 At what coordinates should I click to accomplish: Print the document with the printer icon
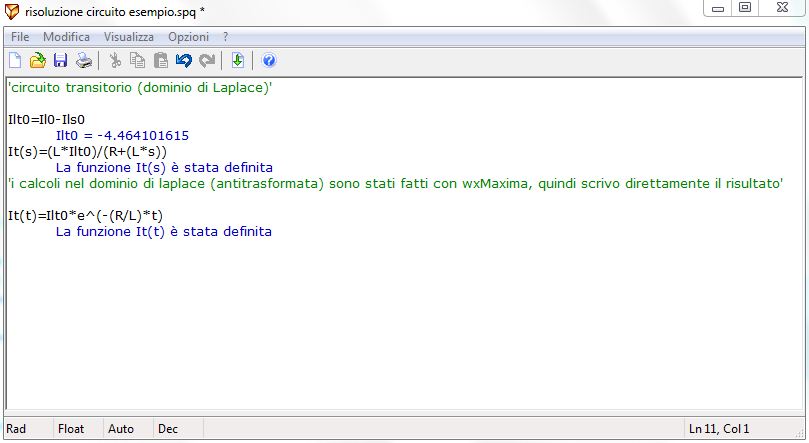[x=84, y=60]
